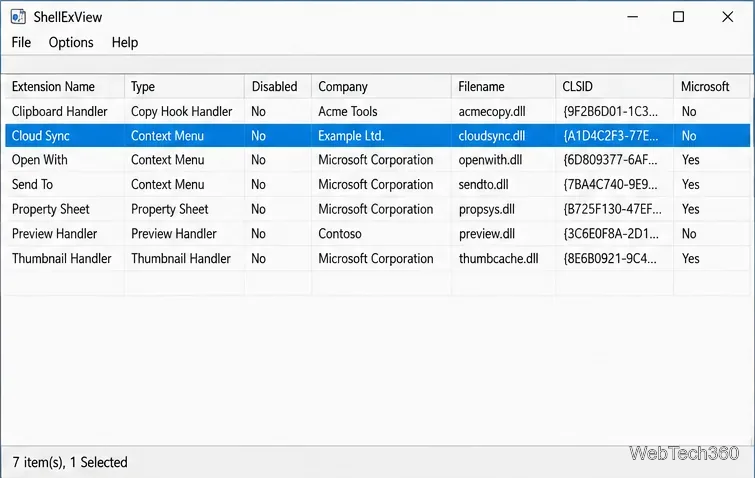The image size is (755, 478).
Task: Select the Cloud Sync extension name
Action: [x=41, y=136]
